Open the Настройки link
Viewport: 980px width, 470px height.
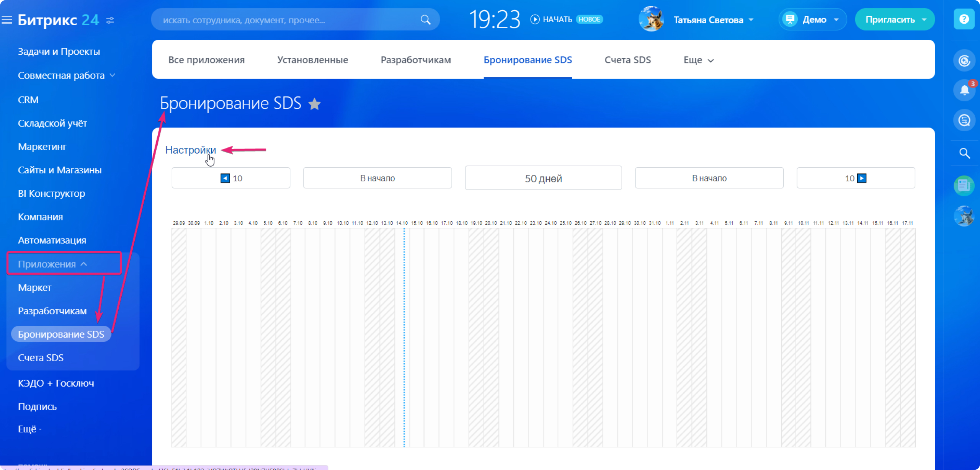tap(190, 150)
